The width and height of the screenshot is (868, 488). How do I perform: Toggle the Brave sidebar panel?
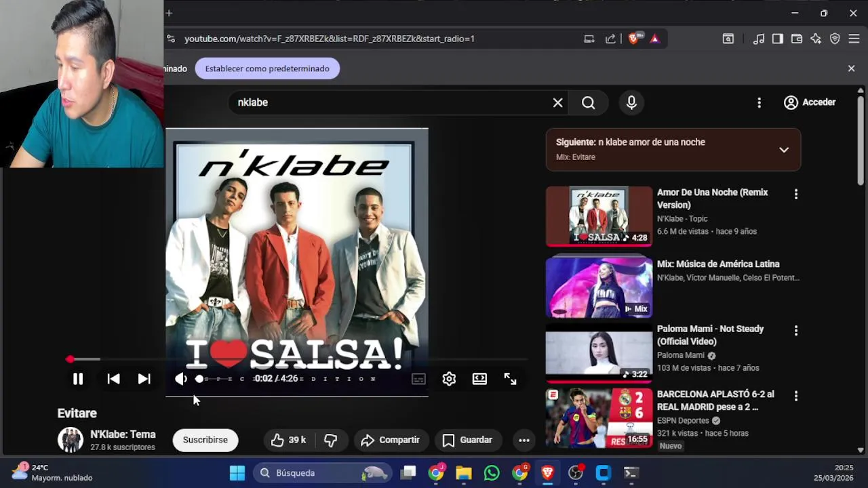tap(778, 39)
